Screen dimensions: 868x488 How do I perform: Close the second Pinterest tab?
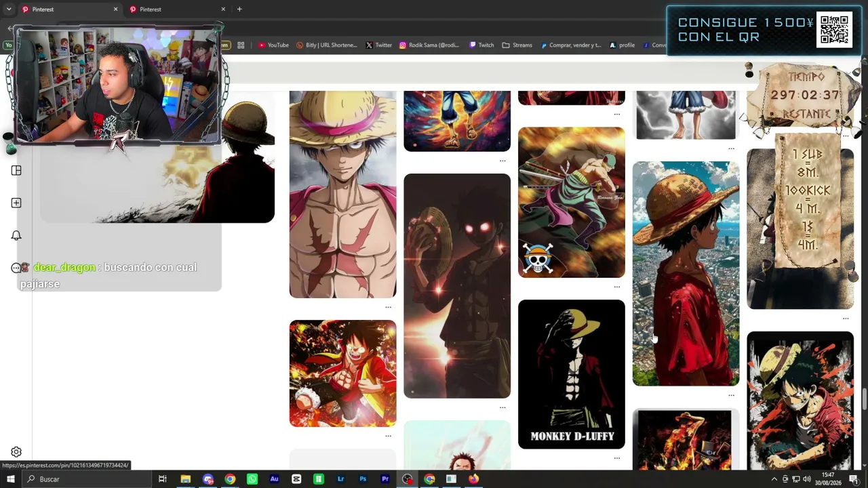click(223, 9)
